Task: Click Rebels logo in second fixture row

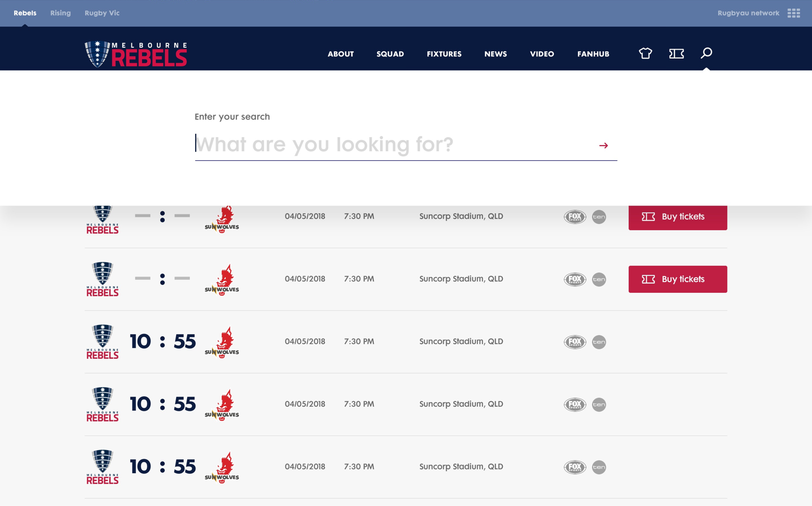Action: 103,279
